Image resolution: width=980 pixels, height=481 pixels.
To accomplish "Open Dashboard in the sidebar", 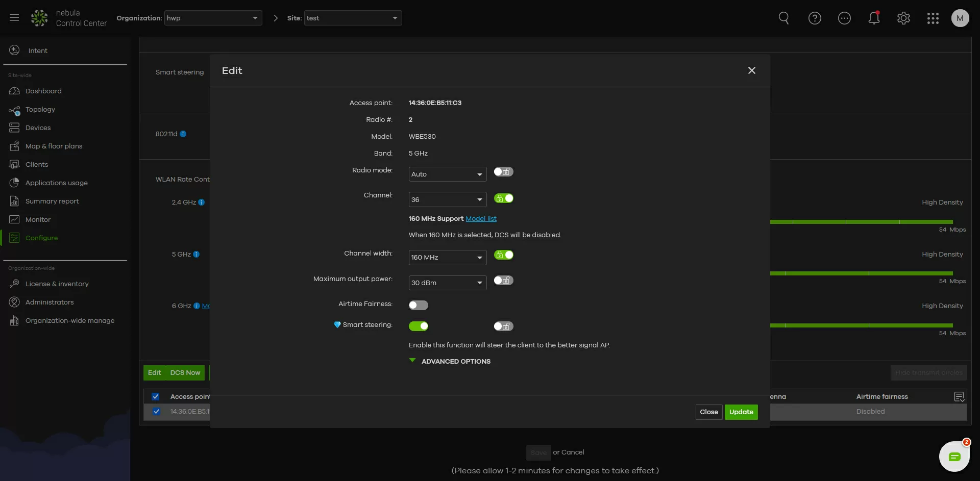I will click(x=43, y=91).
